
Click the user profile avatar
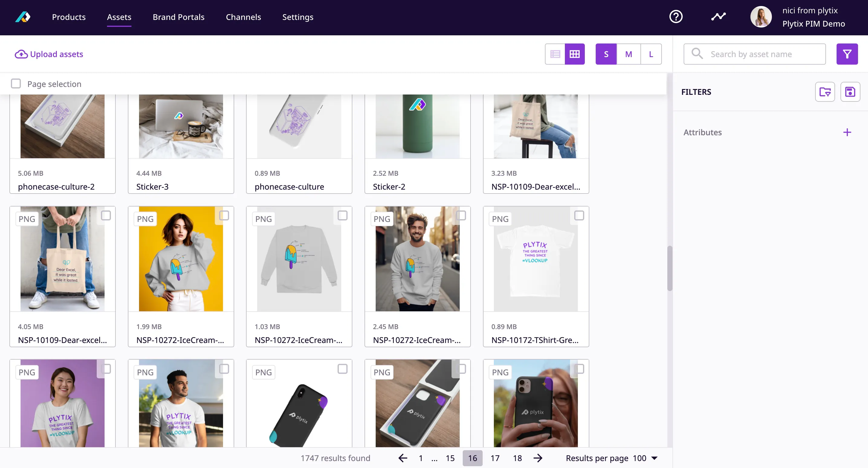click(x=761, y=17)
